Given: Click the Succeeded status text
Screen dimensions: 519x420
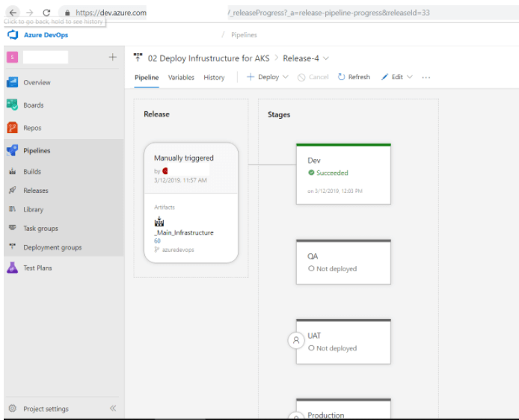Looking at the screenshot, I should click(x=332, y=173).
